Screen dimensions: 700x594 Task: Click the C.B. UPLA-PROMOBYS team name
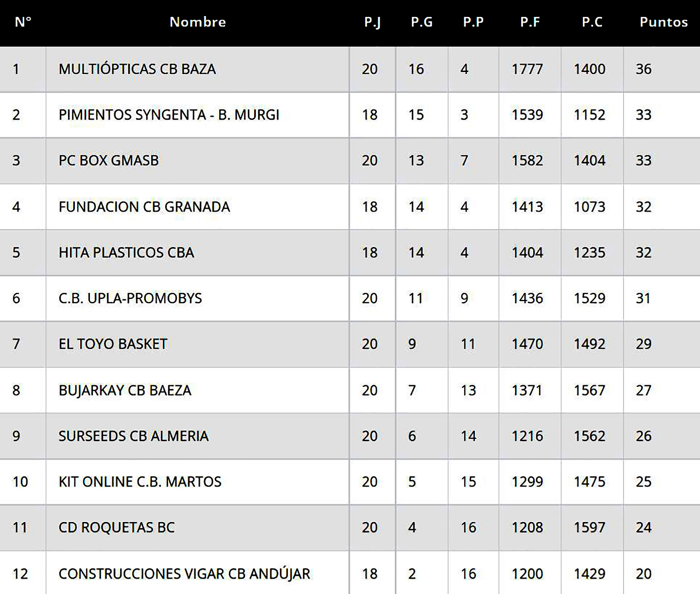[130, 298]
